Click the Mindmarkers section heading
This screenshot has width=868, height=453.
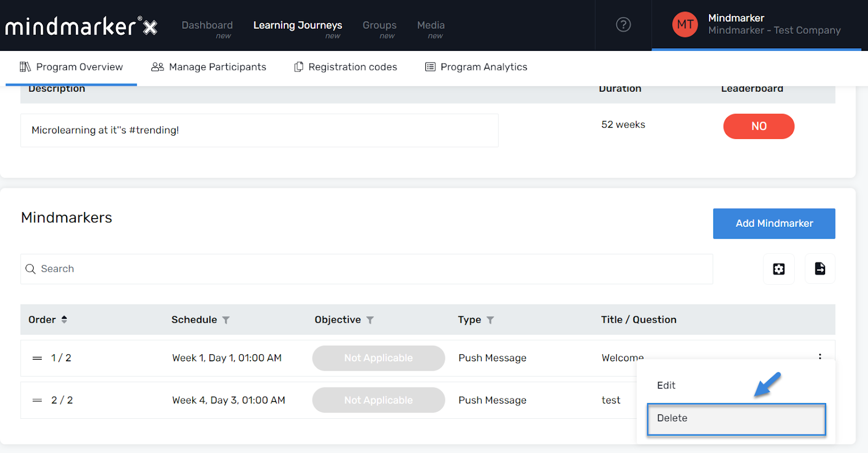(x=67, y=218)
